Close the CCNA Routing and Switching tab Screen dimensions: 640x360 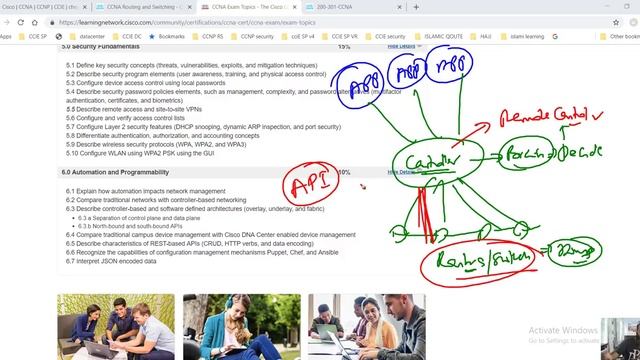pos(190,7)
